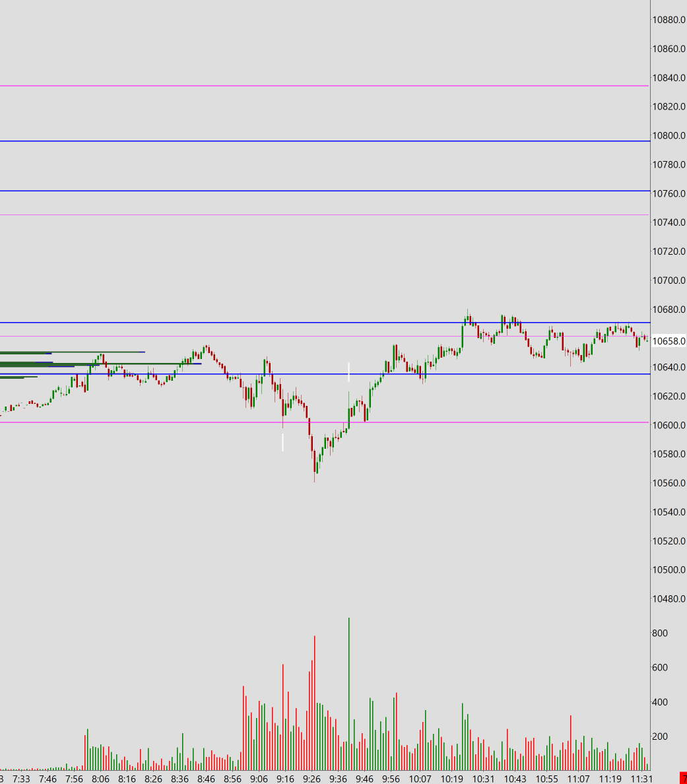Click the 8:56 time axis label
The height and width of the screenshot is (784, 687).
click(232, 779)
